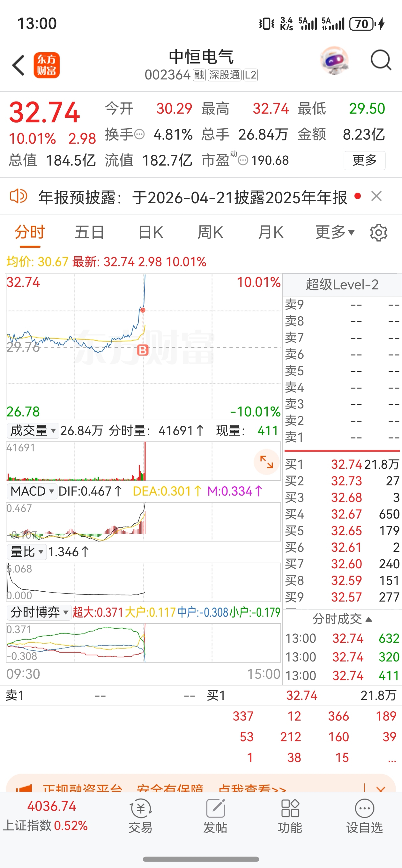Tap the 买1 row at 32.74
This screenshot has height=868, width=402.
(x=342, y=464)
